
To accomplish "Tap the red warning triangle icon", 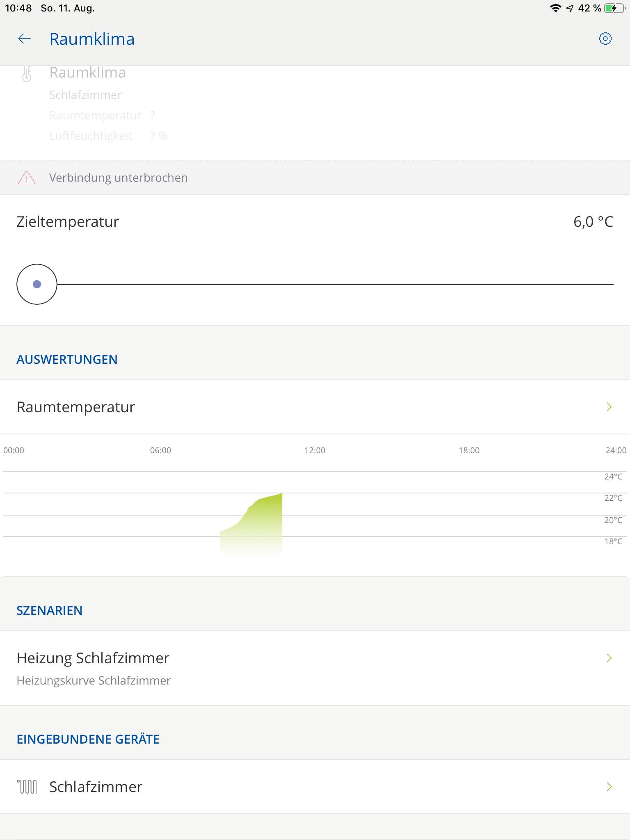I will coord(27,178).
